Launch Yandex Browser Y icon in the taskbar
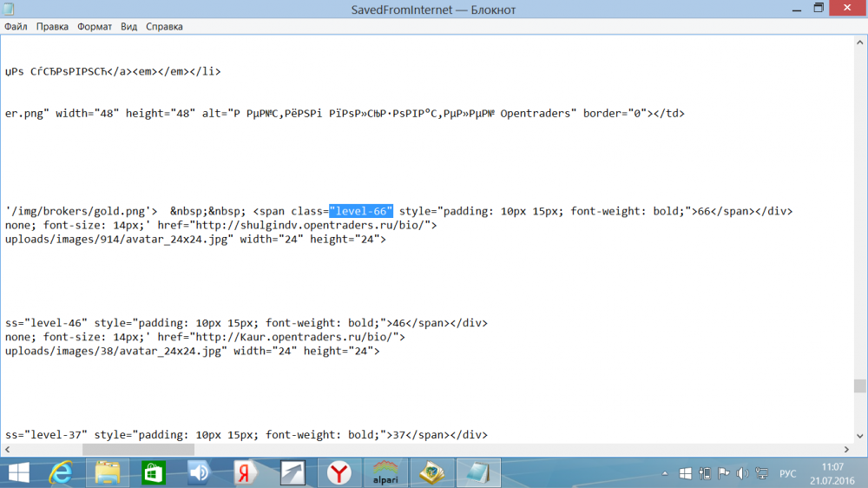868x488 pixels. pyautogui.click(x=339, y=473)
